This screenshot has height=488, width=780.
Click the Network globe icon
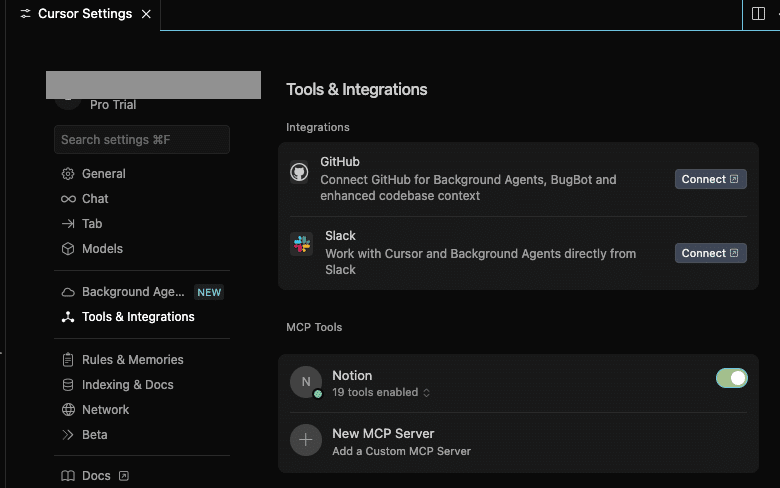coord(68,410)
